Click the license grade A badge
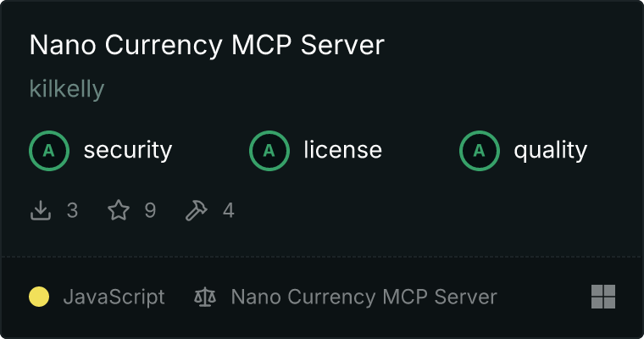Viewport: 644px width, 339px height. 269,151
